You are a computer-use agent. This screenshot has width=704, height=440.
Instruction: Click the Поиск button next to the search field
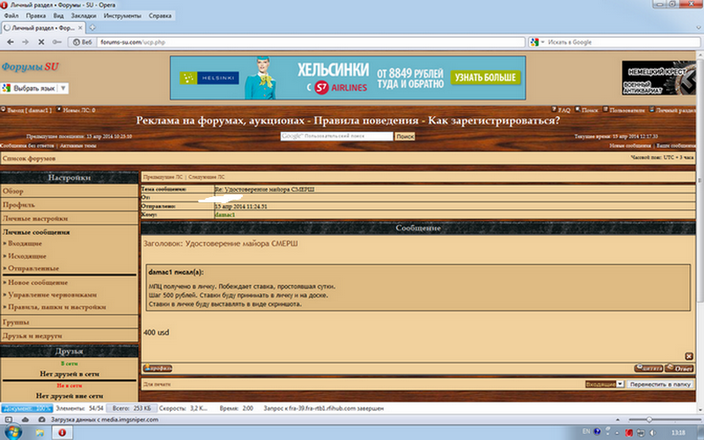click(405, 135)
